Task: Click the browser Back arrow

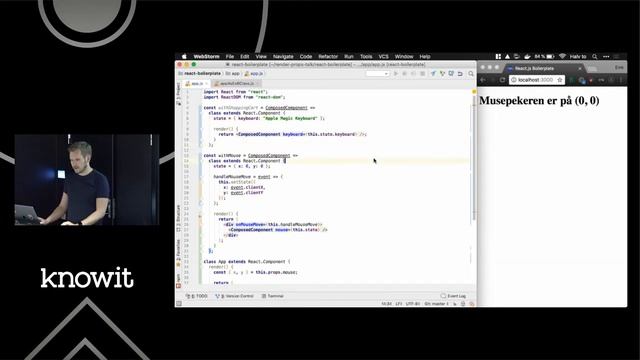Action: [483, 80]
